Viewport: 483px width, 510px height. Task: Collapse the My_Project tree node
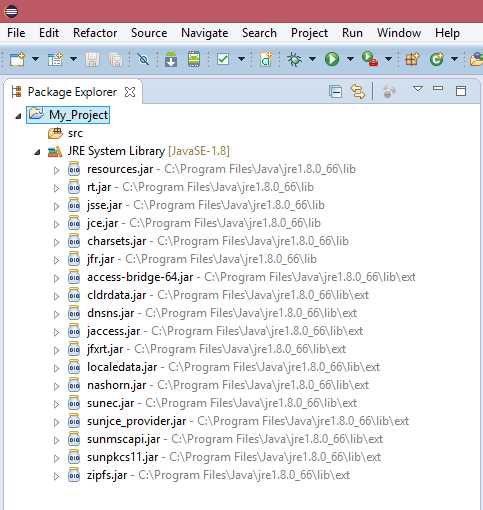(18, 116)
